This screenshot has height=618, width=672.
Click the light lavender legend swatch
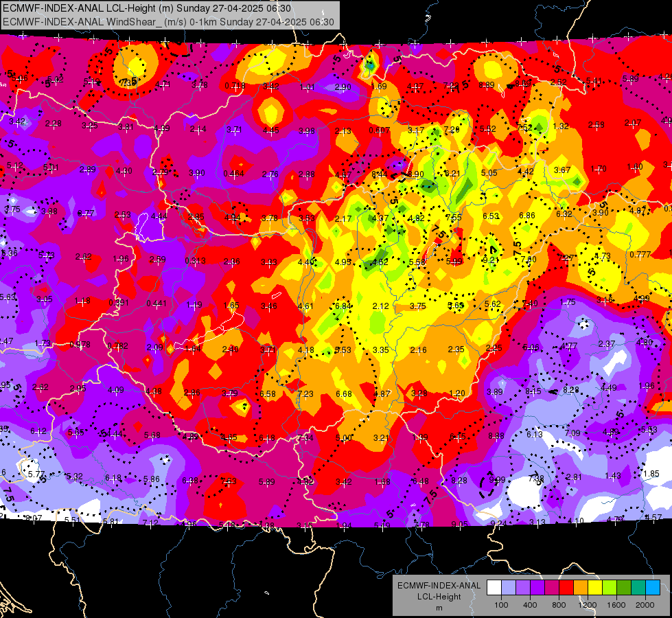tap(509, 588)
